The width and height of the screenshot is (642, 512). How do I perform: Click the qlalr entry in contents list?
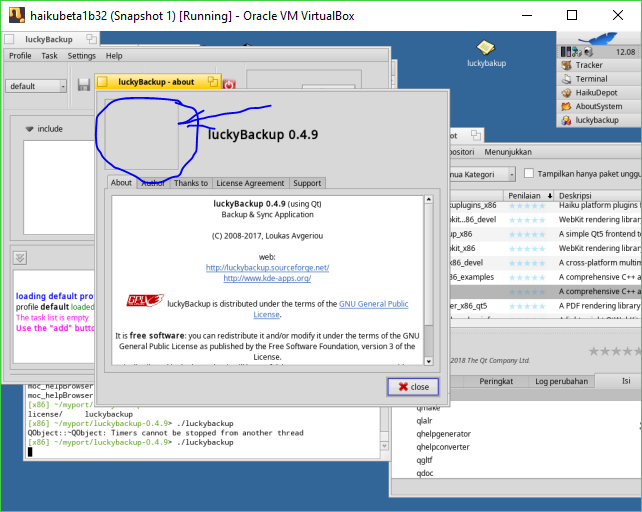tap(424, 421)
